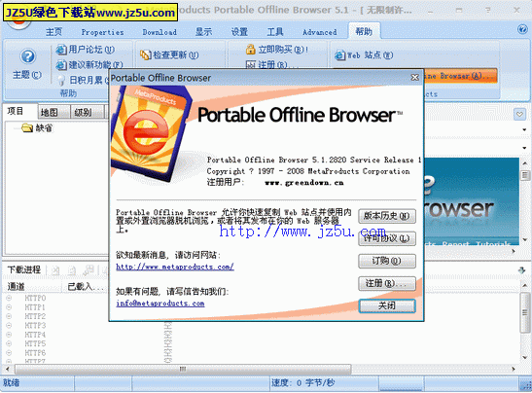Click the 就绪 status bar text
The height and width of the screenshot is (393, 532).
[12, 383]
